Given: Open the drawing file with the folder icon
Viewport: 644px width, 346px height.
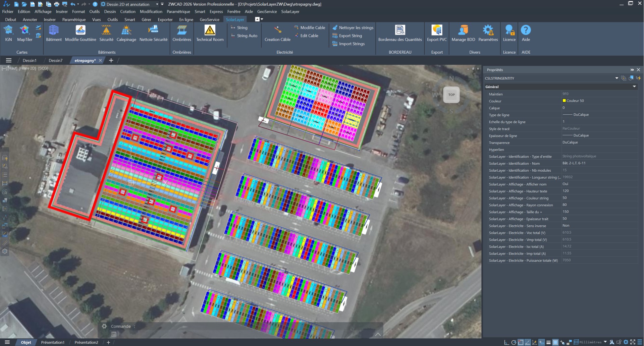Looking at the screenshot, I should pos(24,4).
